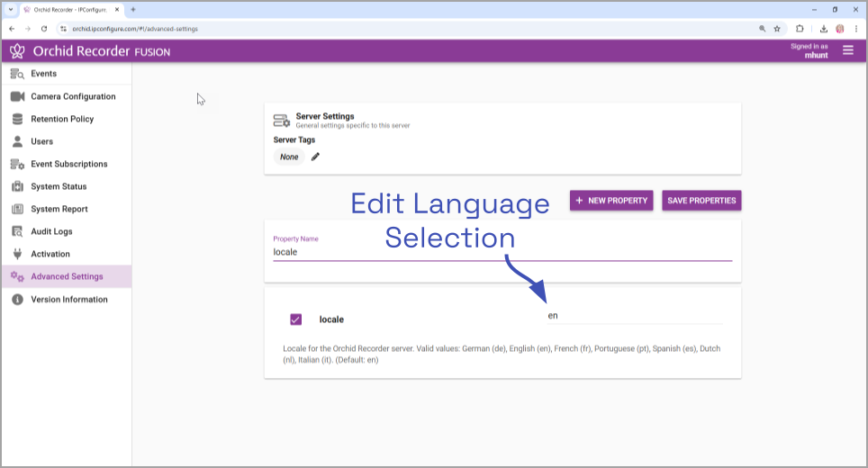This screenshot has width=868, height=468.
Task: Open System Status page
Action: [x=59, y=186]
